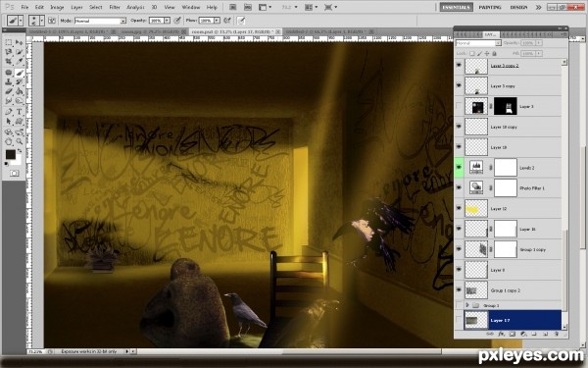Open the layer Fill arrow

[x=538, y=54]
